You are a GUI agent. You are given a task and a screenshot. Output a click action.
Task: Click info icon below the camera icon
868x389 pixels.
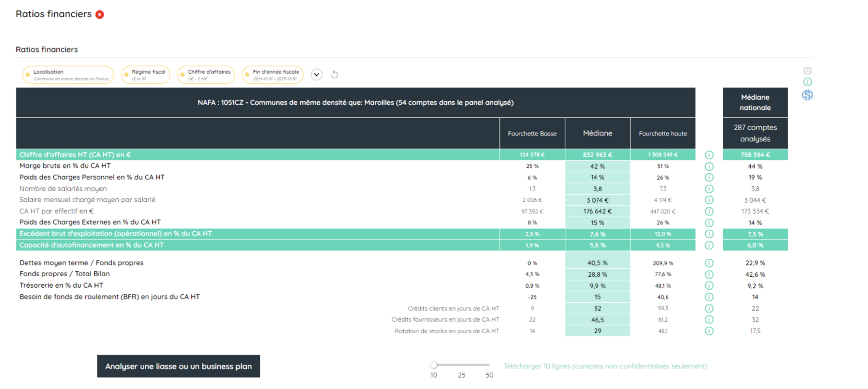pos(807,82)
